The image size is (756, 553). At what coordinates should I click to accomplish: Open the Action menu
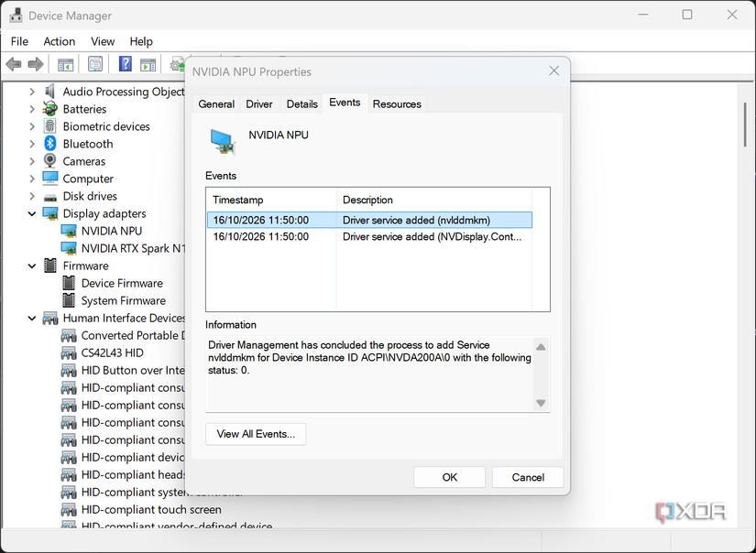60,41
